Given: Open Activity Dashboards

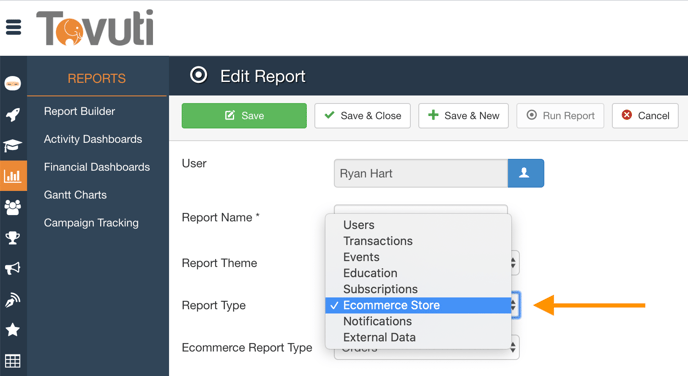Looking at the screenshot, I should coord(93,139).
